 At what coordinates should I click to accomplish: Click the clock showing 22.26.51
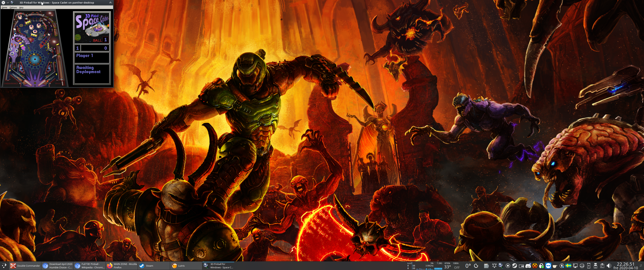pos(625,266)
